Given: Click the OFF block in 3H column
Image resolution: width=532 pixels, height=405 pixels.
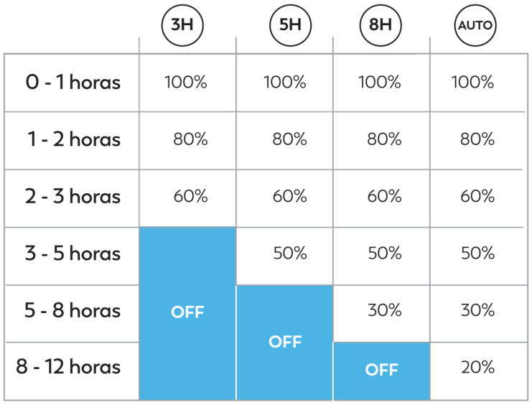Looking at the screenshot, I should tap(187, 313).
